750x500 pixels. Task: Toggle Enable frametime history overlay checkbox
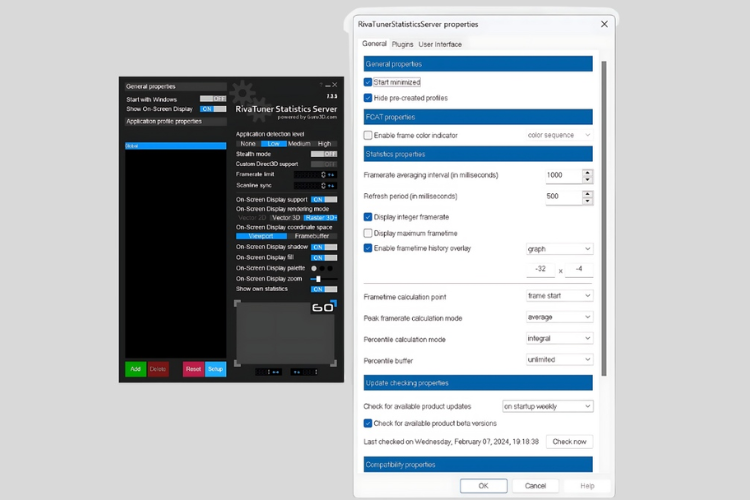point(368,248)
